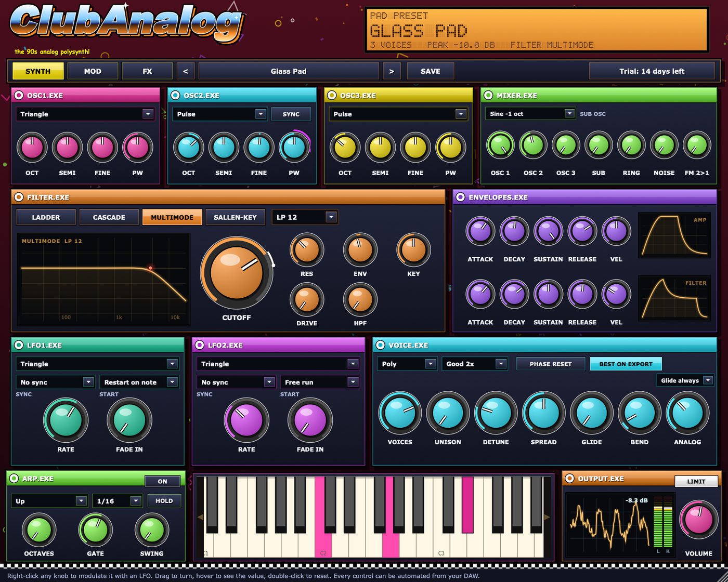
Task: Toggle the VOICE.EXE power button
Action: [381, 345]
